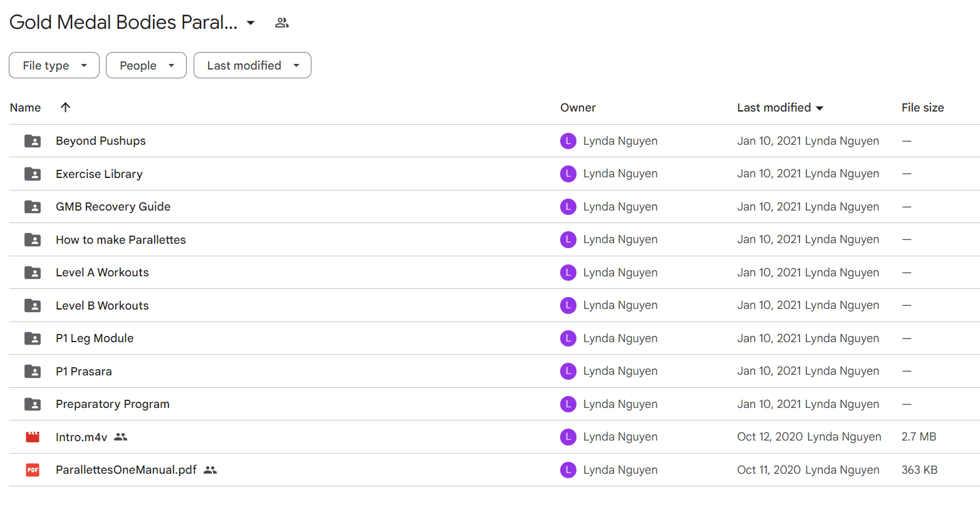Click the modified date in Beyond Pushups row

(769, 141)
